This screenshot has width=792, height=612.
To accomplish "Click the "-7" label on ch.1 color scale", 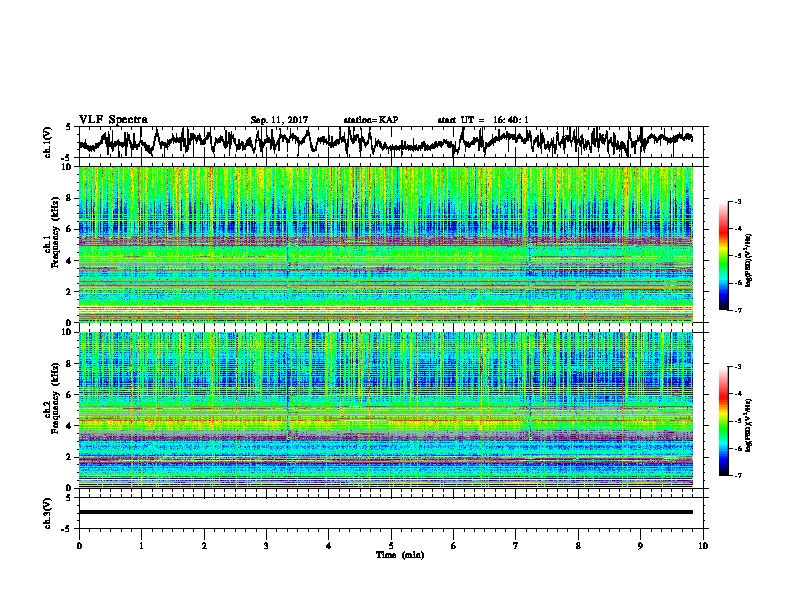I will 737,310.
